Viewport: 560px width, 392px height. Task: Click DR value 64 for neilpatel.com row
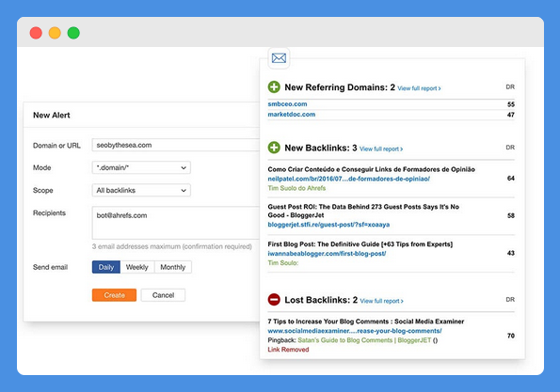pyautogui.click(x=511, y=178)
